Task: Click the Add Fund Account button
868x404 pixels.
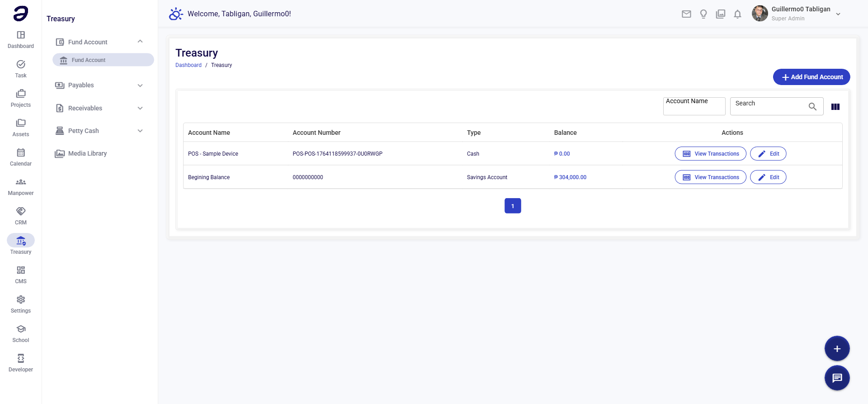Action: pos(811,77)
